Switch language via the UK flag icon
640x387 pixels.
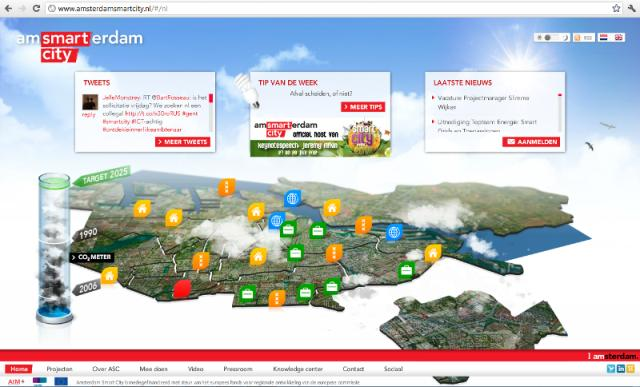point(619,38)
